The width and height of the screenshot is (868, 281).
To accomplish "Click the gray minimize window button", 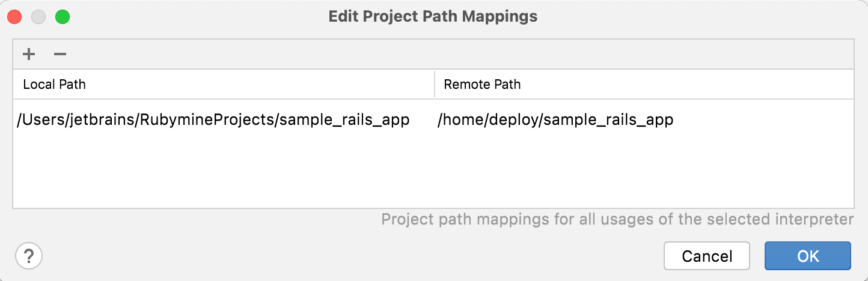I will tap(39, 17).
